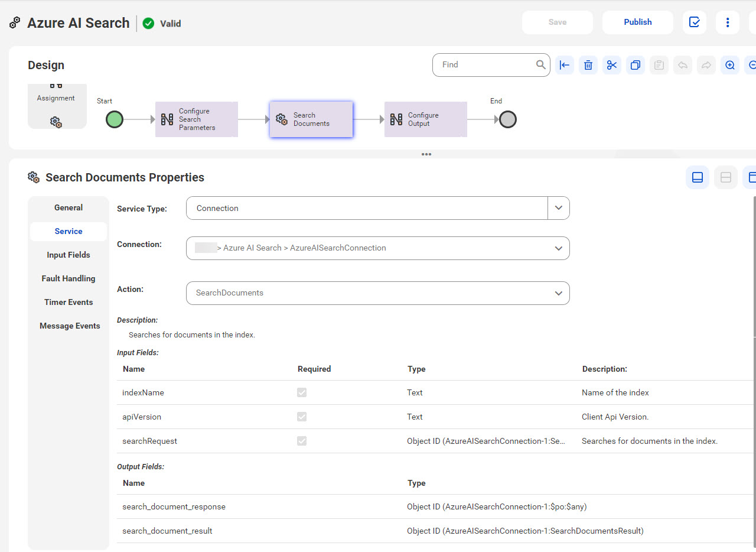Dock the properties panel to the bottom
Image resolution: width=756 pixels, height=552 pixels.
coord(698,177)
